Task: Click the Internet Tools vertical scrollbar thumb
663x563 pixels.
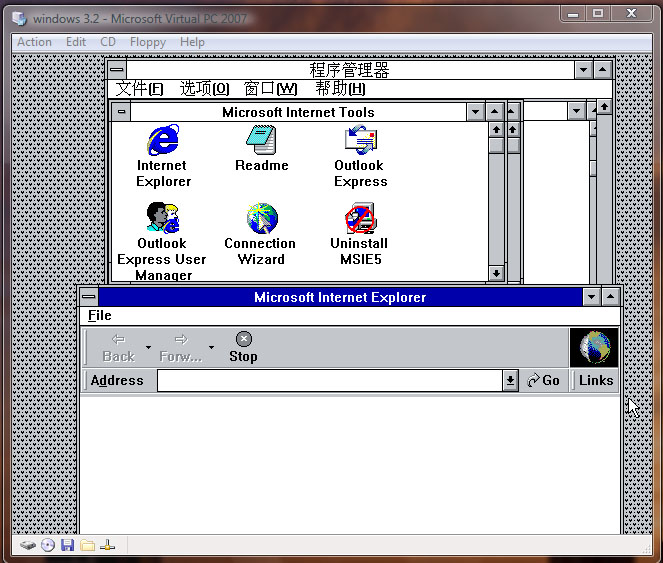Action: tap(496, 145)
